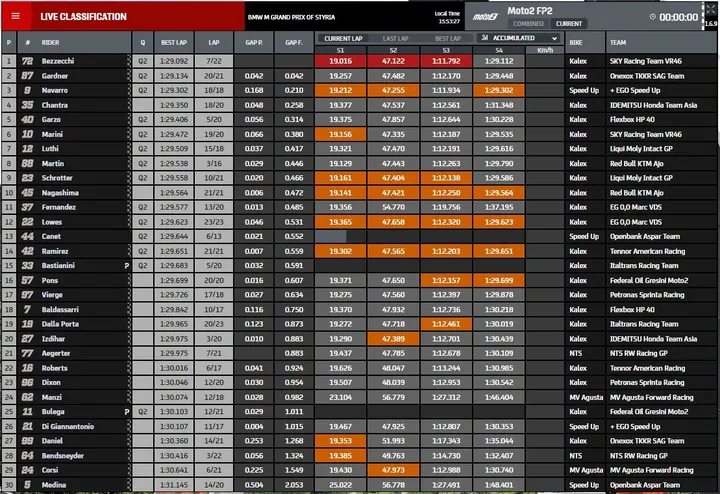This screenshot has height=494, width=720.
Task: Click MV Agusta bike label in Manzi's row
Action: pyautogui.click(x=586, y=398)
